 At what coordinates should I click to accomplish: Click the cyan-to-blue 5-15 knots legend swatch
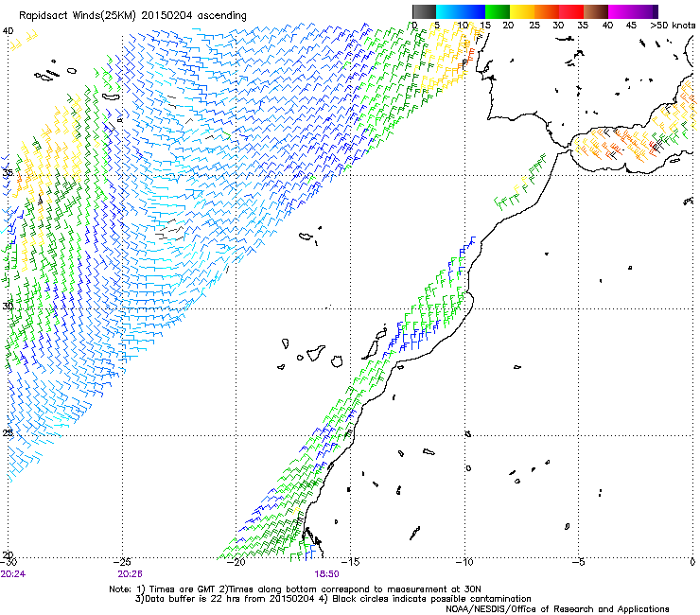coord(461,11)
